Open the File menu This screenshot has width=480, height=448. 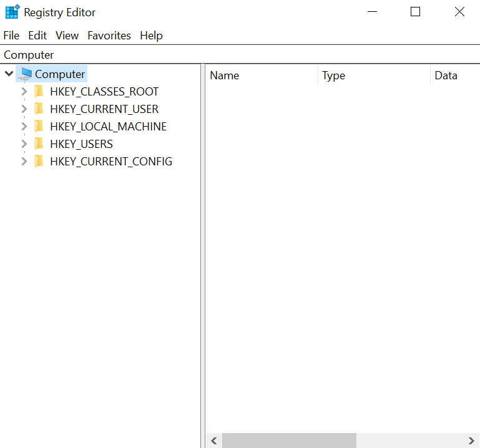(x=11, y=36)
